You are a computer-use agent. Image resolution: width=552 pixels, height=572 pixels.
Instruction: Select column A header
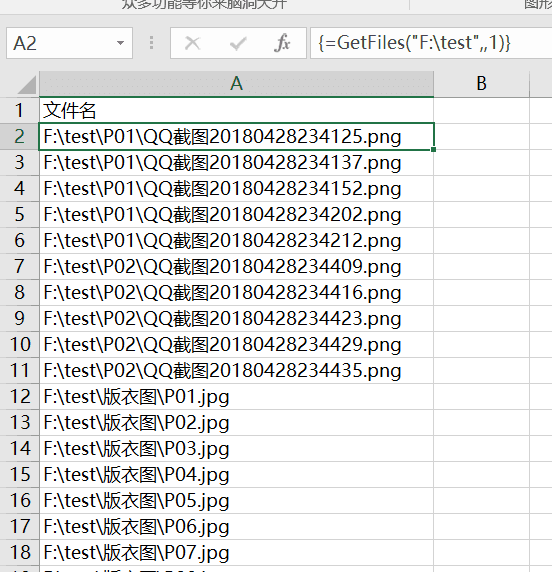[x=236, y=84]
